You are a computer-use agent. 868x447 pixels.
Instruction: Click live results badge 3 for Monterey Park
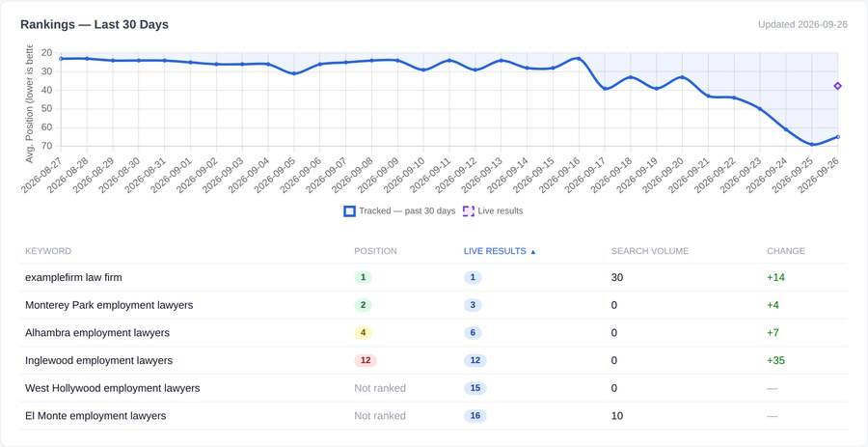pos(473,305)
